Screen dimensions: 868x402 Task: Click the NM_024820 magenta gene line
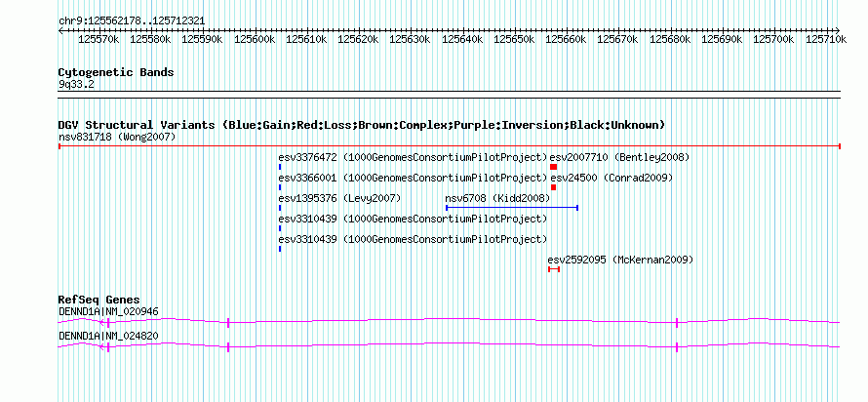pyautogui.click(x=449, y=346)
